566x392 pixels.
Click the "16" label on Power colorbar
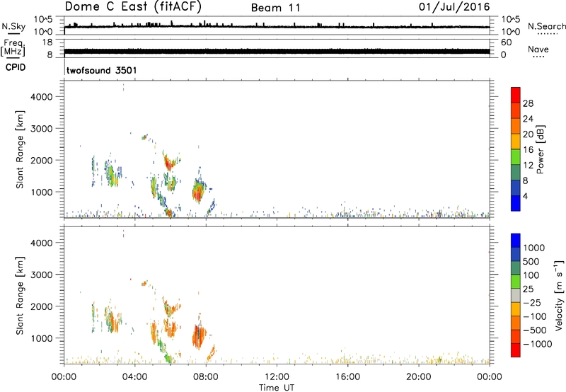pos(528,150)
